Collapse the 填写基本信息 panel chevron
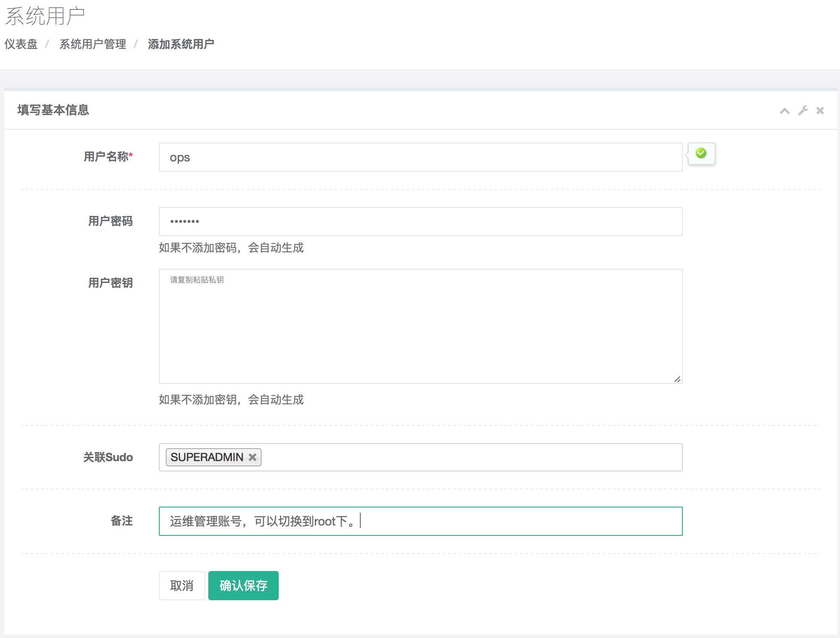Image resolution: width=840 pixels, height=638 pixels. tap(785, 111)
